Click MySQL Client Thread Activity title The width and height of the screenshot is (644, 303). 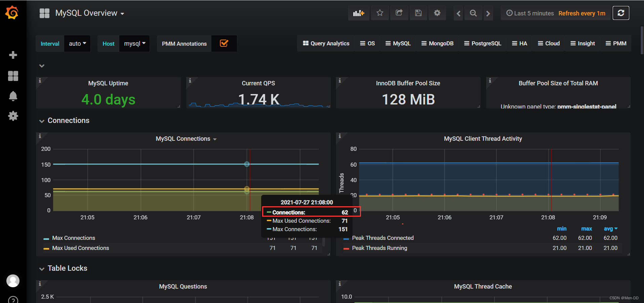[483, 139]
